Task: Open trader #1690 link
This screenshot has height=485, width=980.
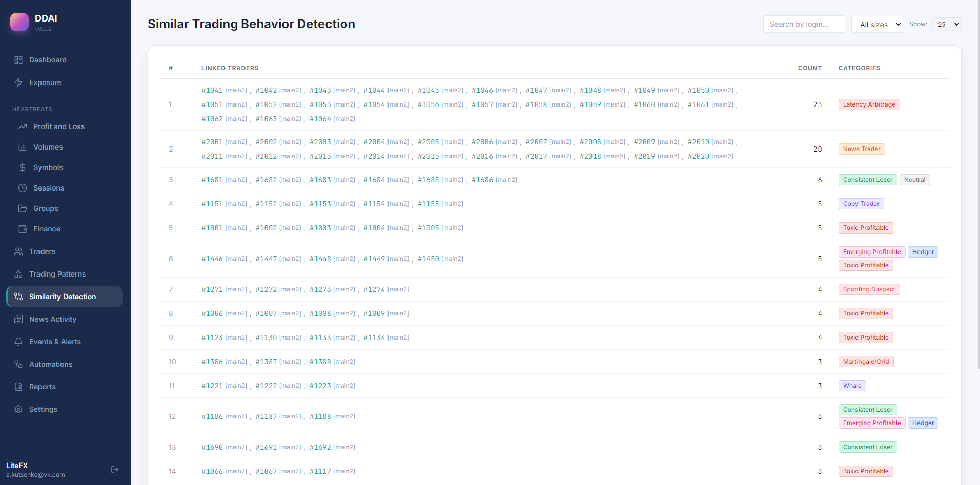Action: coord(212,447)
